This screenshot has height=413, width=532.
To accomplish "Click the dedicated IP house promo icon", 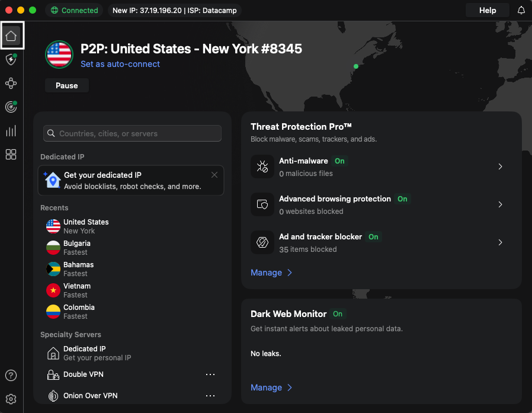I will (52, 180).
